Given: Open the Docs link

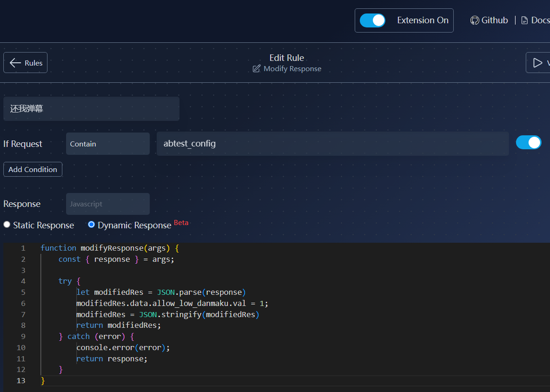Looking at the screenshot, I should tap(536, 21).
